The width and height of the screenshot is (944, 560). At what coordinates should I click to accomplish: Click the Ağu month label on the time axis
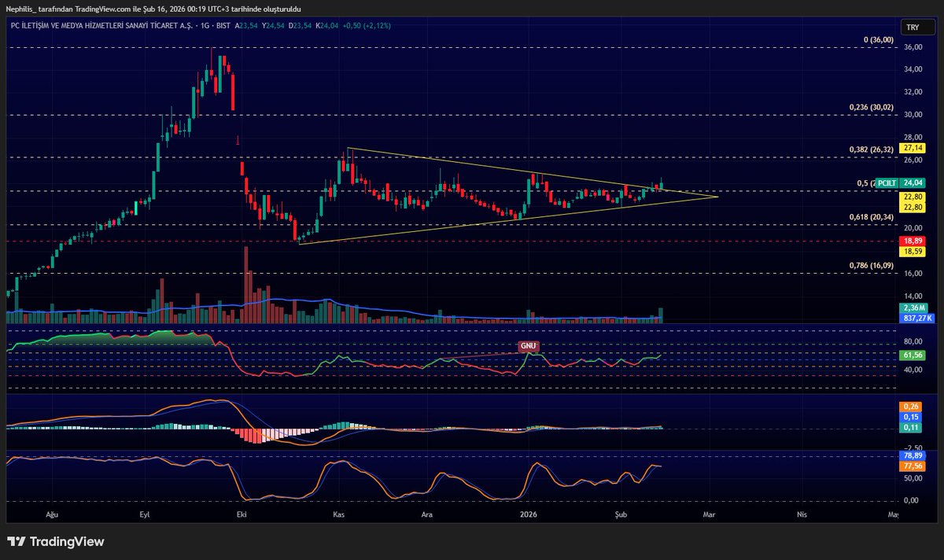coord(53,514)
